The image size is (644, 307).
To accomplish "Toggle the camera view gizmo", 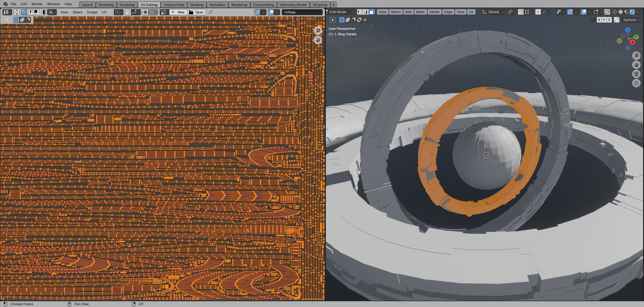I will coord(636,74).
